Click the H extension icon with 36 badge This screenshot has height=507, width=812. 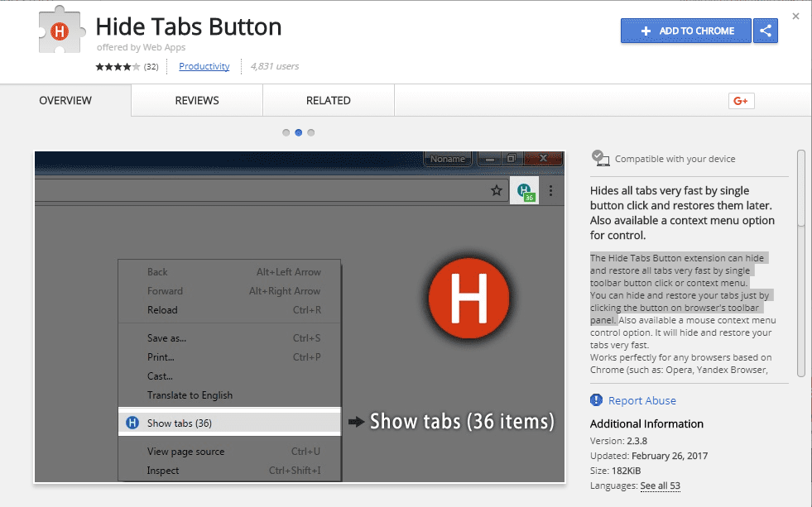(x=525, y=191)
